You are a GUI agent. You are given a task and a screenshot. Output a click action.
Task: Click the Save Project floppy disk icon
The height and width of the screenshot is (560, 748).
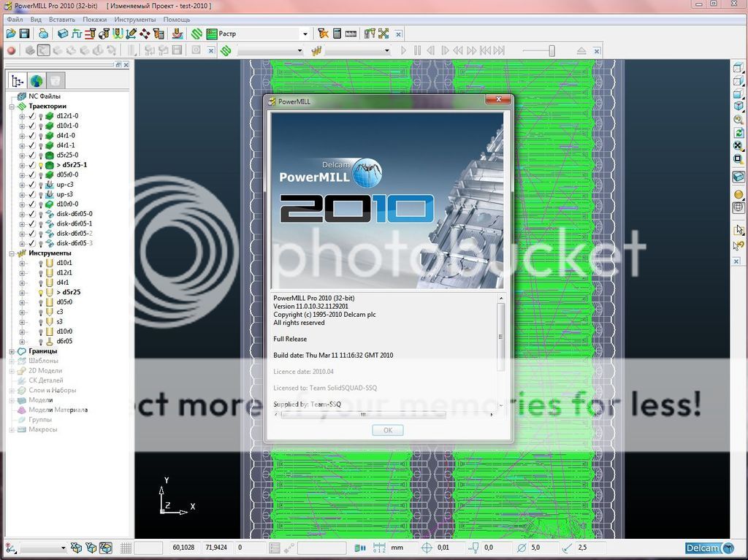[x=24, y=34]
